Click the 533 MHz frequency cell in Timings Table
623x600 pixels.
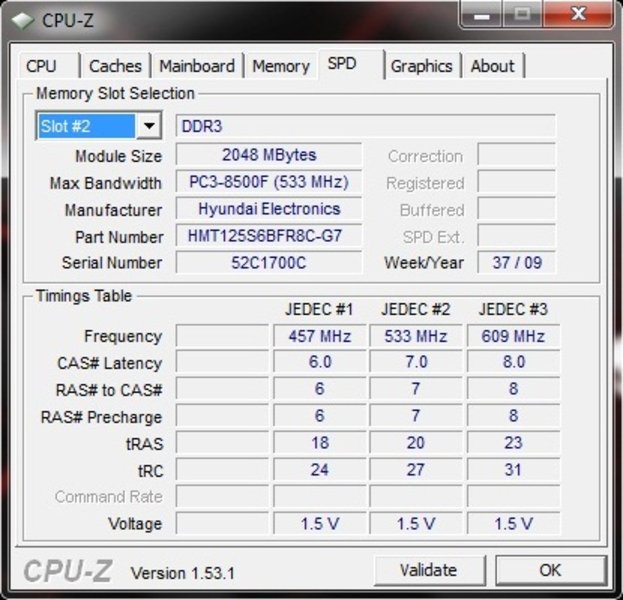click(x=416, y=336)
